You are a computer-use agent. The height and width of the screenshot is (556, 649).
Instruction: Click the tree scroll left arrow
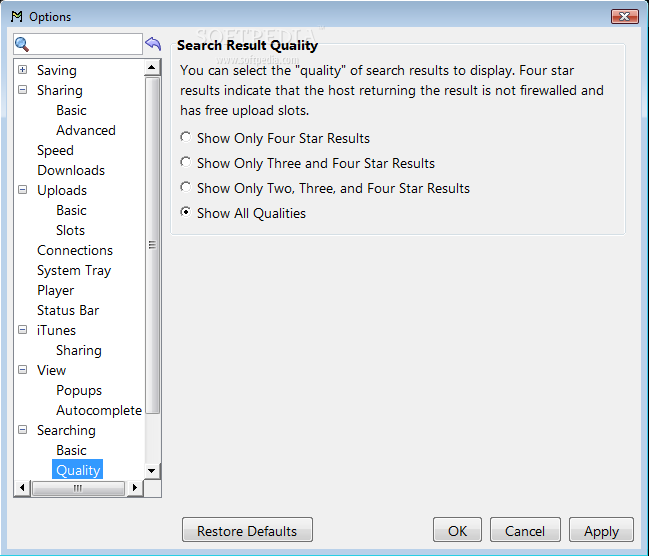tap(22, 488)
